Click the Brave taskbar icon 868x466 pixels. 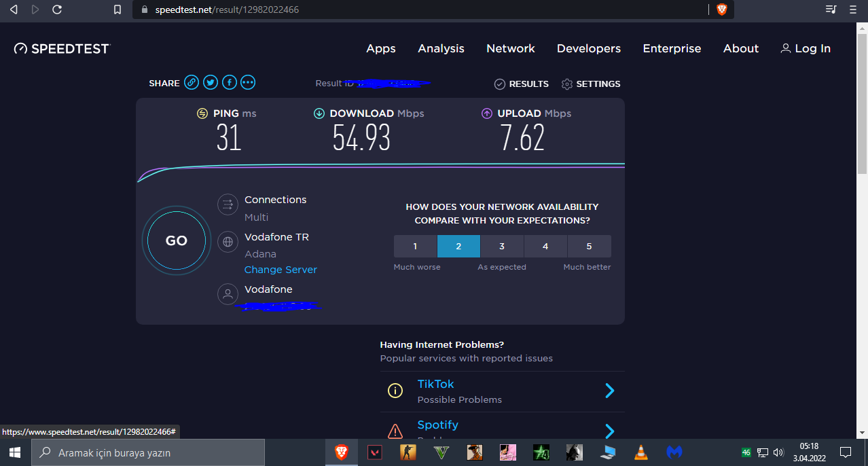[342, 452]
